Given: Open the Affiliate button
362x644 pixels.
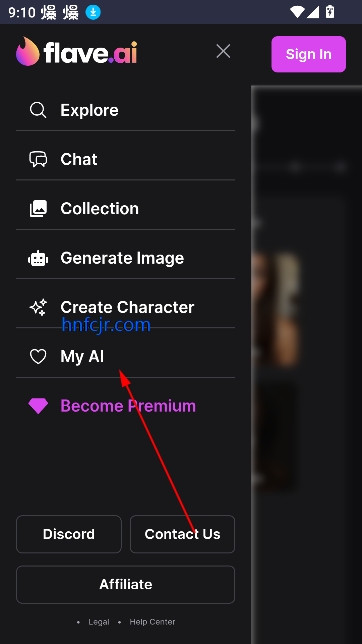Looking at the screenshot, I should pyautogui.click(x=125, y=584).
